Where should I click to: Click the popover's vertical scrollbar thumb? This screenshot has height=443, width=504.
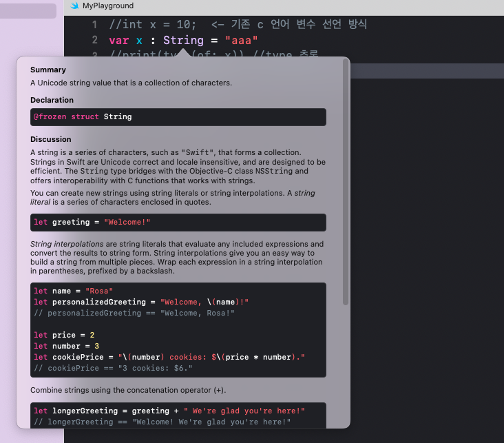tap(346, 182)
